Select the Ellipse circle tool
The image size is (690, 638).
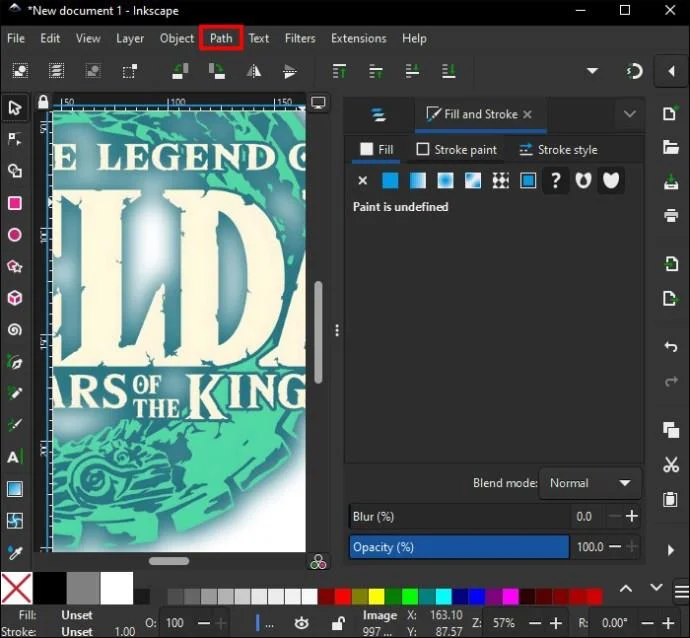pyautogui.click(x=15, y=235)
